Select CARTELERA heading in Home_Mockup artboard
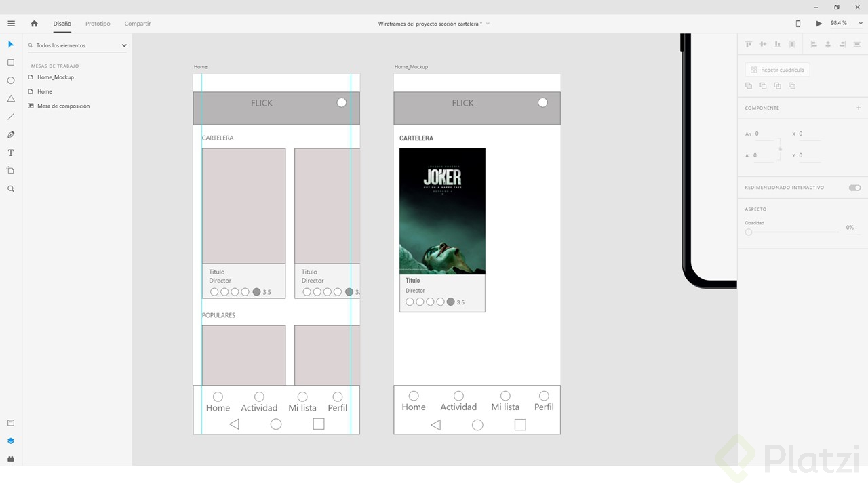The height and width of the screenshot is (488, 868). click(416, 138)
